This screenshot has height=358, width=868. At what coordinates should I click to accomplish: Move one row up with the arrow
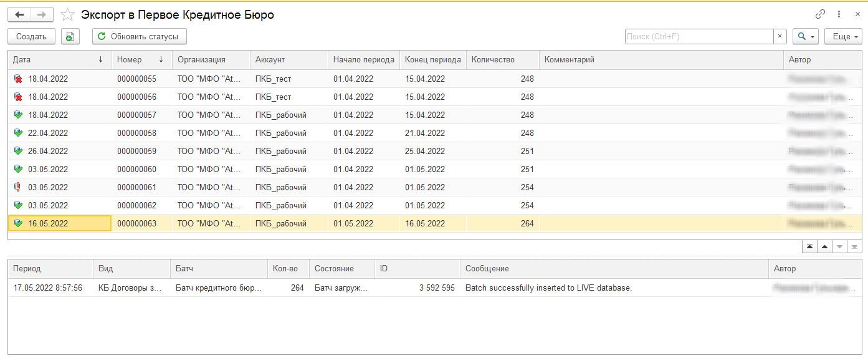click(x=824, y=246)
